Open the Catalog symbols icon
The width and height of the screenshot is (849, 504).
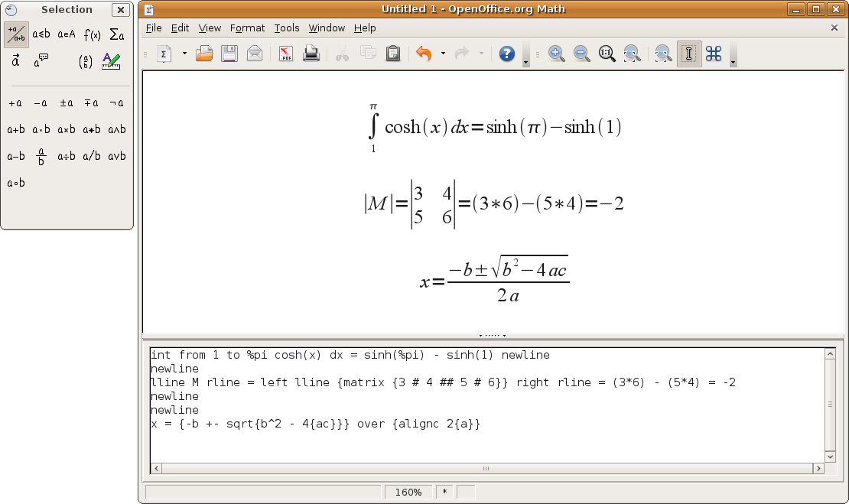point(714,54)
